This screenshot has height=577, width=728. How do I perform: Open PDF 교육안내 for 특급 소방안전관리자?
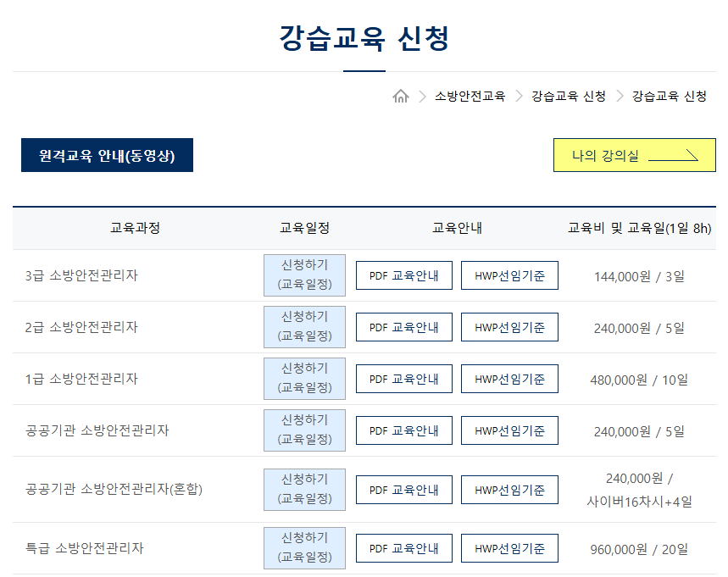[404, 548]
